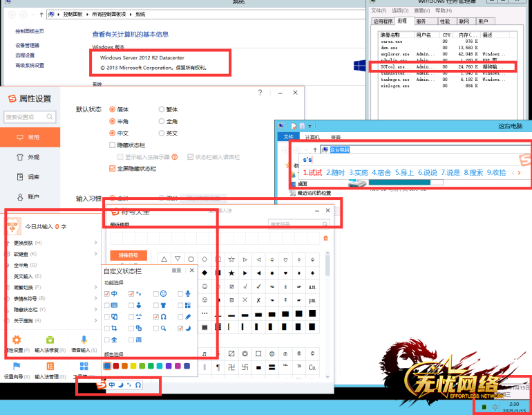532x415 pixels.
Task: Open the taskbar clock showing 2:30
Action: click(514, 407)
